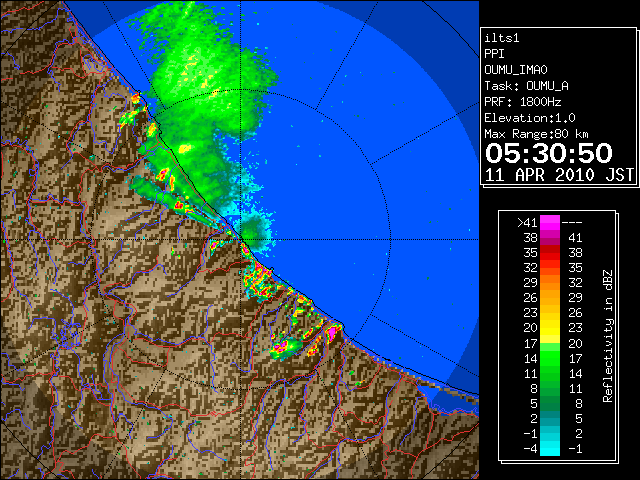Click the magenta >41 dBZ color swatch
The width and height of the screenshot is (640, 480).
pos(550,222)
